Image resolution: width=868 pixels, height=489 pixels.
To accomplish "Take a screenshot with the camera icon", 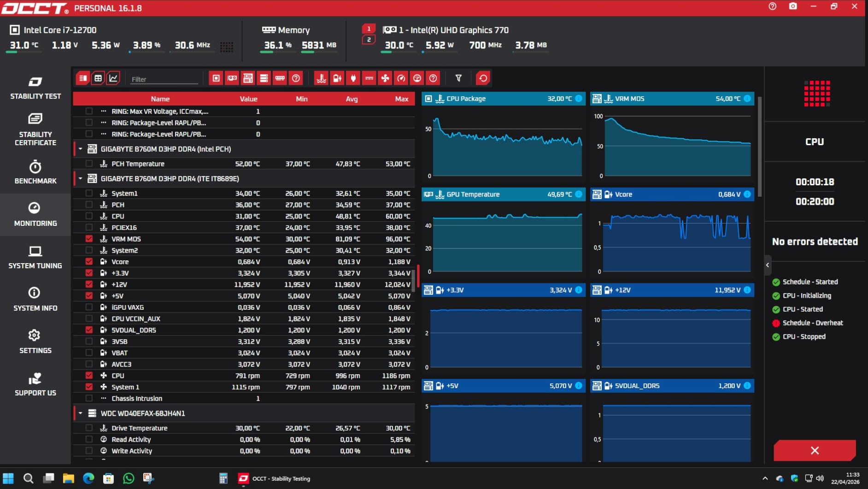I will (793, 6).
